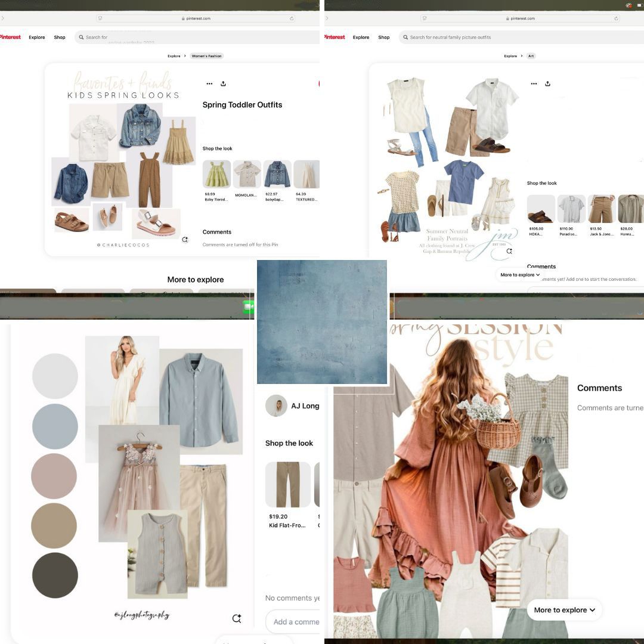Open Shop in the neutral family outfits window
This screenshot has height=644, width=644.
click(x=384, y=37)
